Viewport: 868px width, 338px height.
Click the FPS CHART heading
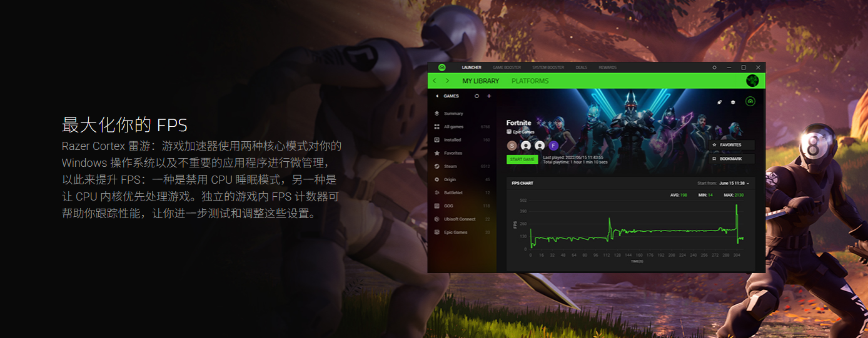522,183
